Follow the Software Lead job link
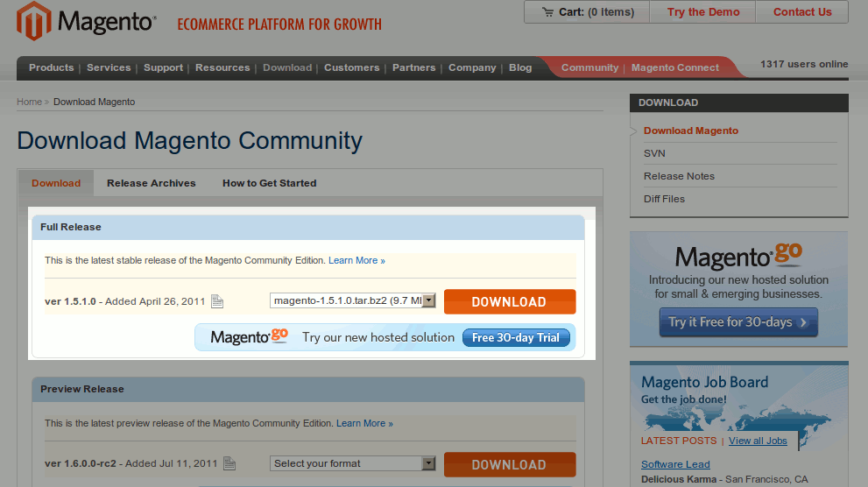The image size is (868, 487). point(675,464)
